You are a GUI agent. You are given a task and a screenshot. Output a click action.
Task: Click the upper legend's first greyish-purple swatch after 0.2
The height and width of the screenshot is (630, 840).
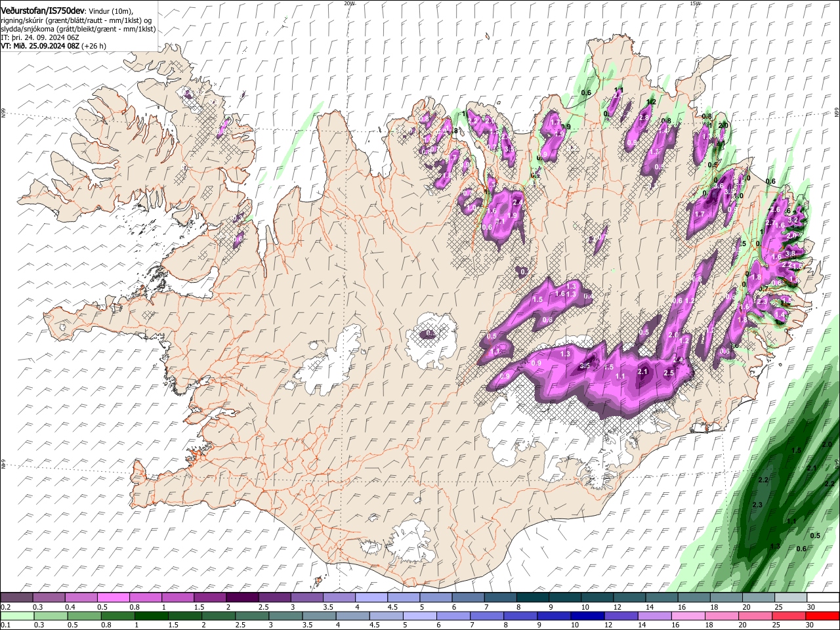click(x=17, y=597)
